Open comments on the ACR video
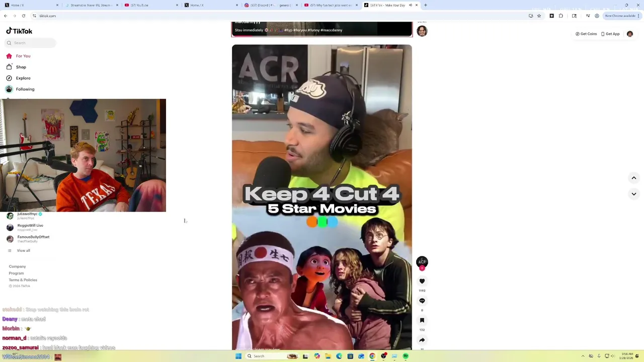 (422, 301)
